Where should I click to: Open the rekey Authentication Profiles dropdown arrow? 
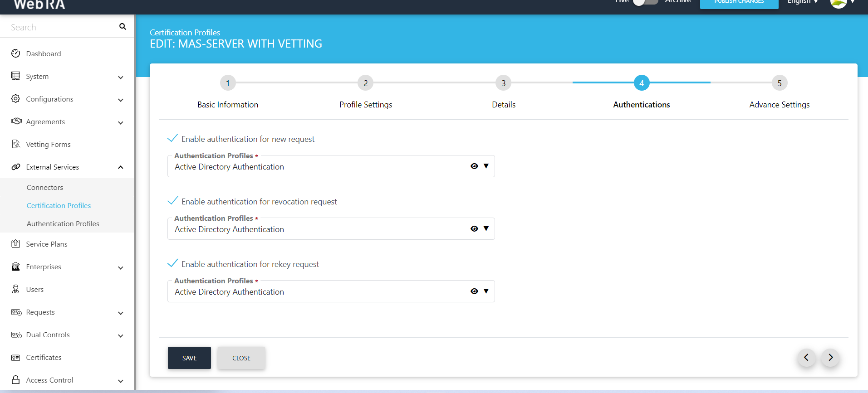point(486,291)
